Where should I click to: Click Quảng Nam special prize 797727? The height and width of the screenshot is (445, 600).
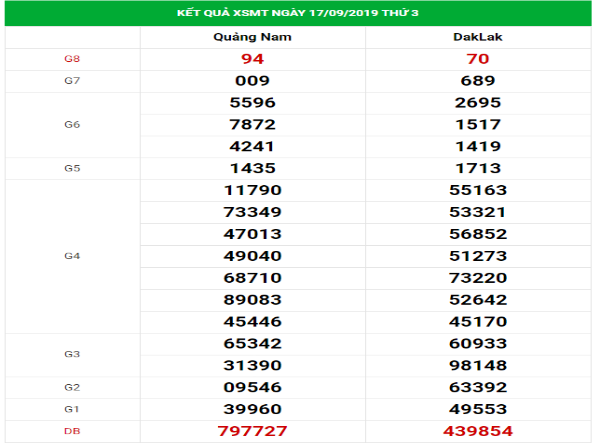click(x=253, y=431)
